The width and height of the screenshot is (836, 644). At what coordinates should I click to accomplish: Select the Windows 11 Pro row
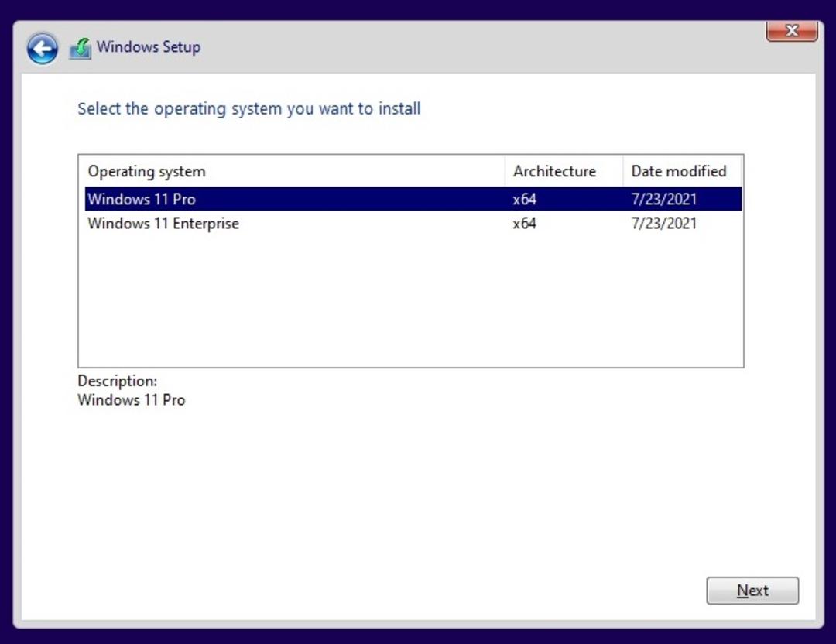click(413, 199)
